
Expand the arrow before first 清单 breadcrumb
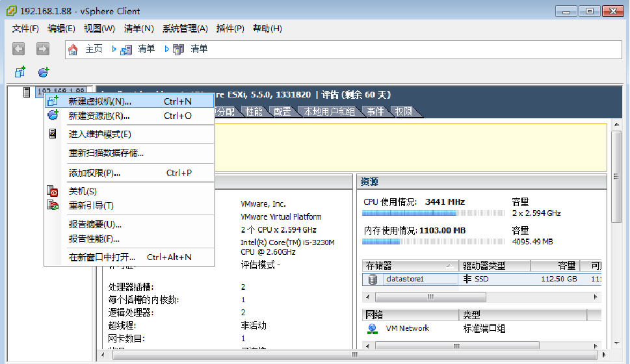114,49
